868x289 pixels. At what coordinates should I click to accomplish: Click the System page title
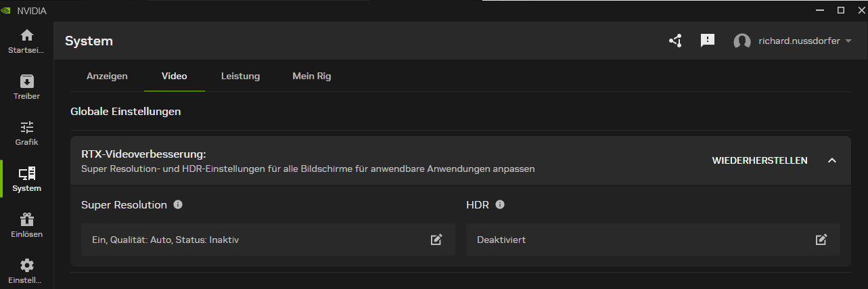point(89,41)
